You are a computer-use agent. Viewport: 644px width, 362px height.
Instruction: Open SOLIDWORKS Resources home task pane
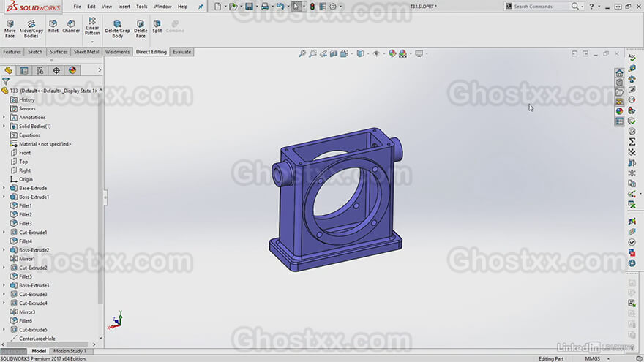[x=619, y=72]
